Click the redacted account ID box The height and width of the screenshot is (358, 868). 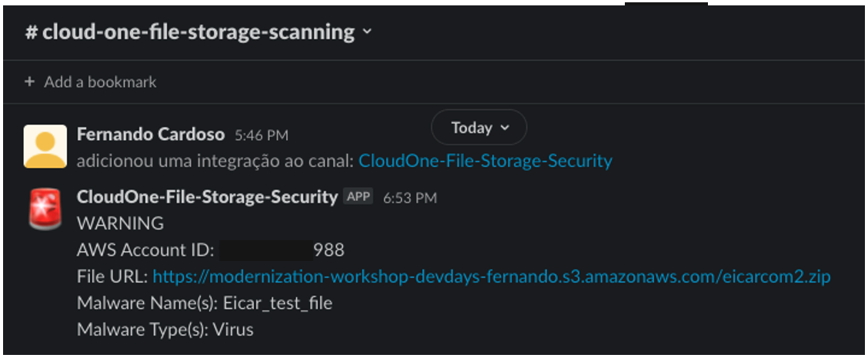(267, 250)
